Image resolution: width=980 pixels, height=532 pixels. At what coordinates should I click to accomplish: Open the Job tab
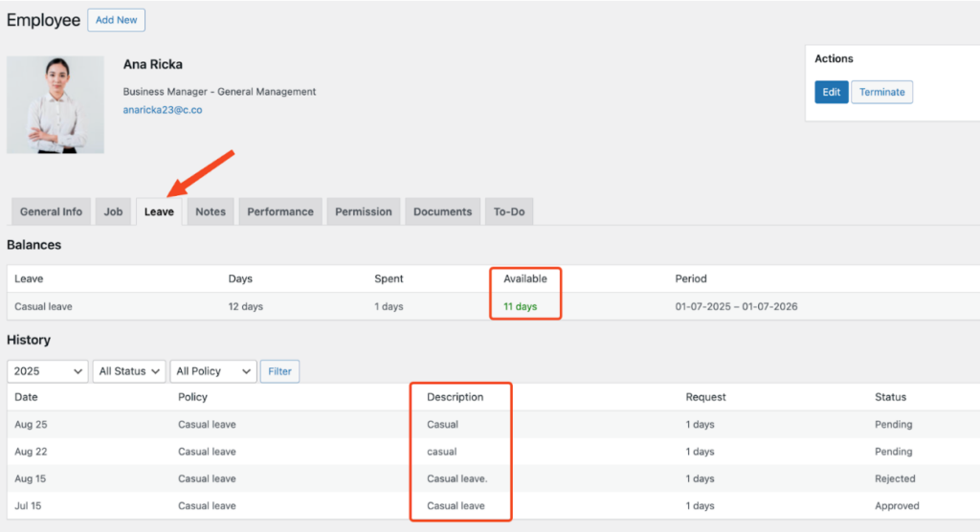[113, 211]
